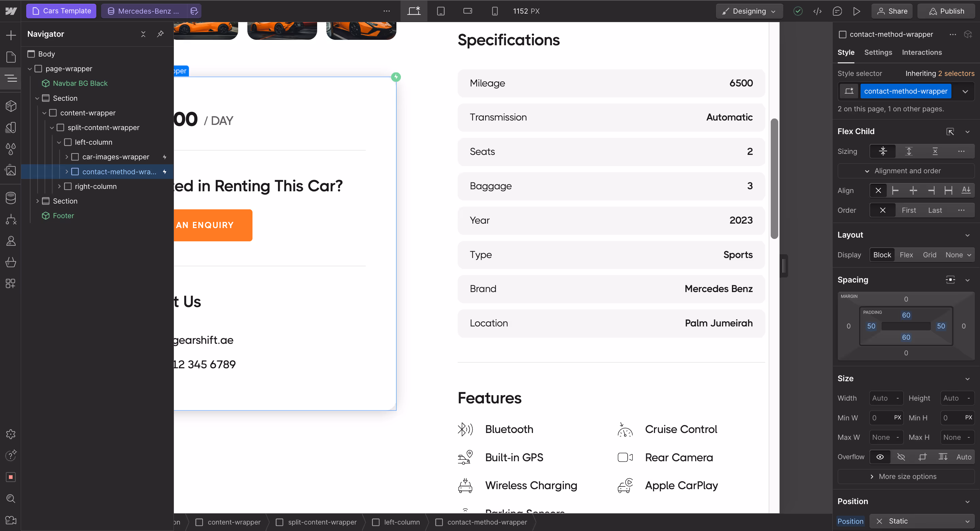
Task: Pin the Navigator panel
Action: pos(160,34)
